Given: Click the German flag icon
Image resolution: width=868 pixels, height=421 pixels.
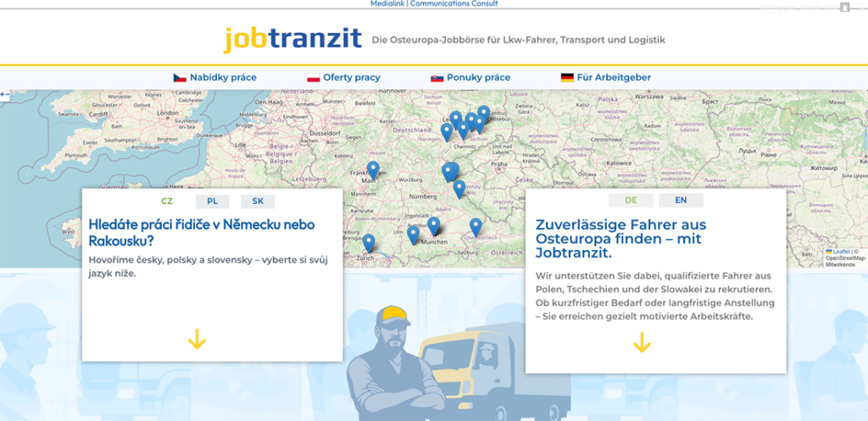Looking at the screenshot, I should [x=567, y=77].
